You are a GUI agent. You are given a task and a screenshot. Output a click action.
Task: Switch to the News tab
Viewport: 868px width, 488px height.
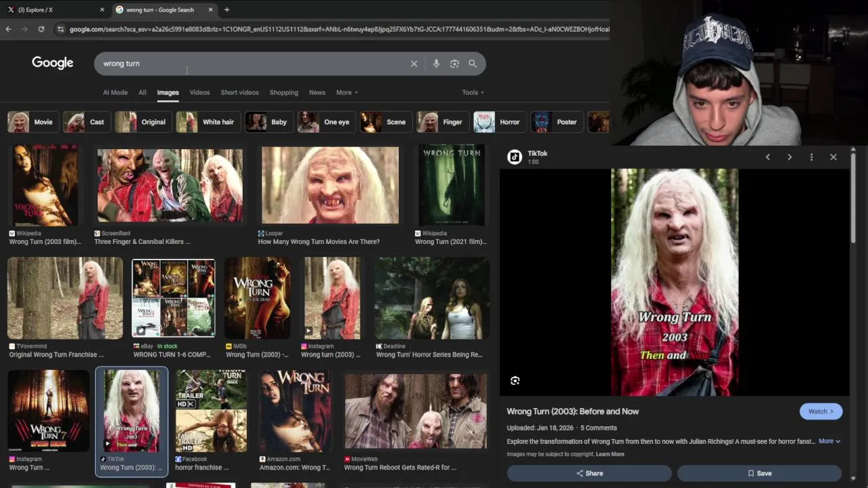(x=317, y=92)
